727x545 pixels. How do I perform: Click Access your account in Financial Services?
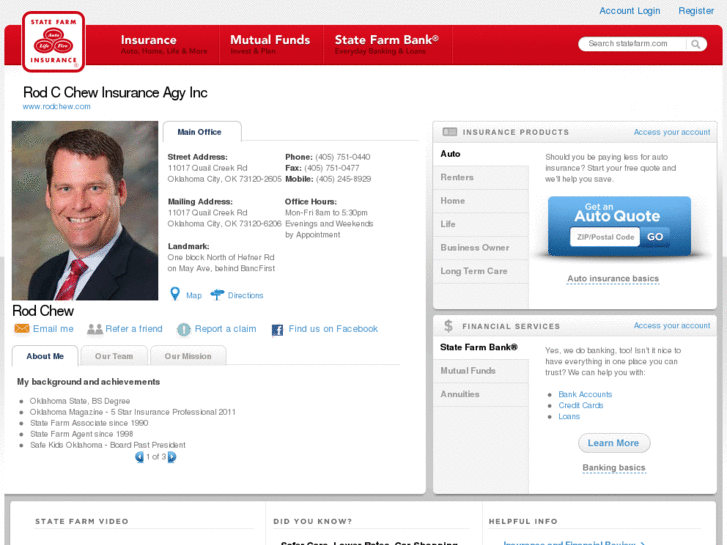click(x=672, y=326)
